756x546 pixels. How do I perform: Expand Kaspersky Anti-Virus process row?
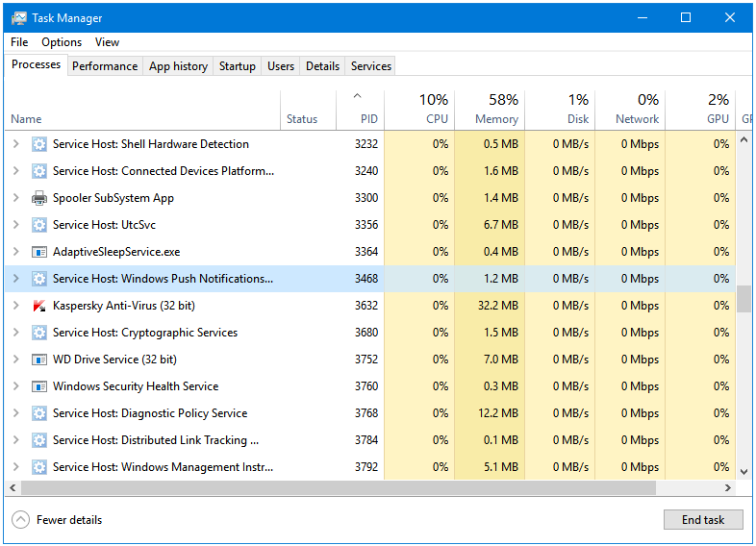tap(16, 306)
